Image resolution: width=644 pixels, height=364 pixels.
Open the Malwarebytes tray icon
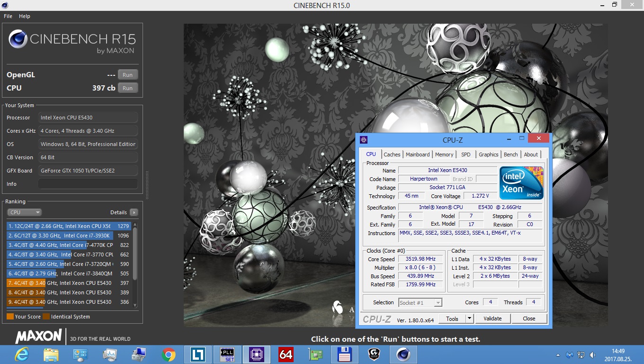pos(570,355)
